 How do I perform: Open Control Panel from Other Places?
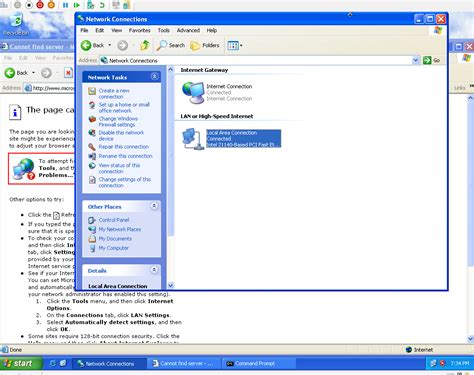coord(114,220)
